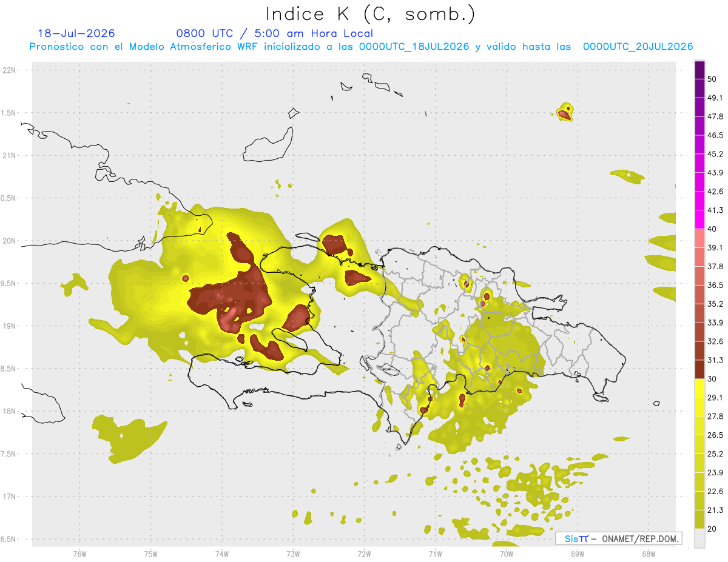728x562 pixels.
Task: Click the legend value "26.5"
Action: (x=715, y=435)
